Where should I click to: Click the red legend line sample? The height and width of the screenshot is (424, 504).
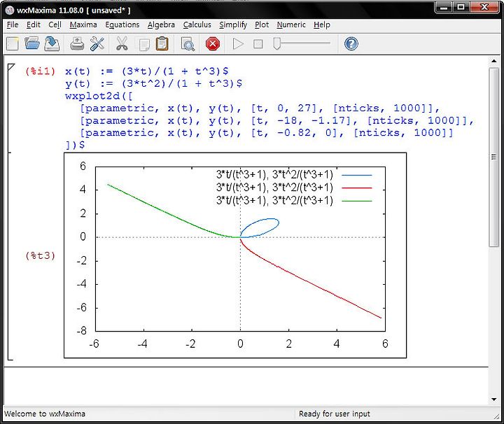click(356, 188)
